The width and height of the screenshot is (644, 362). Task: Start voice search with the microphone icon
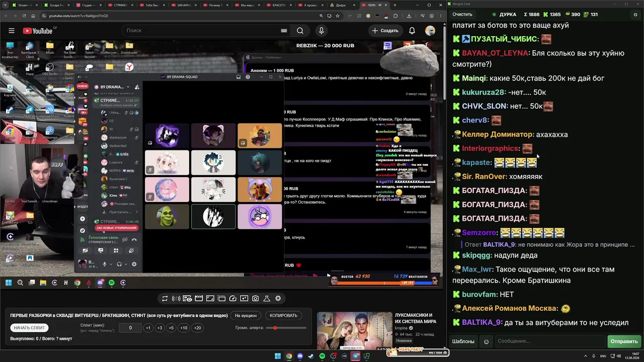click(321, 31)
